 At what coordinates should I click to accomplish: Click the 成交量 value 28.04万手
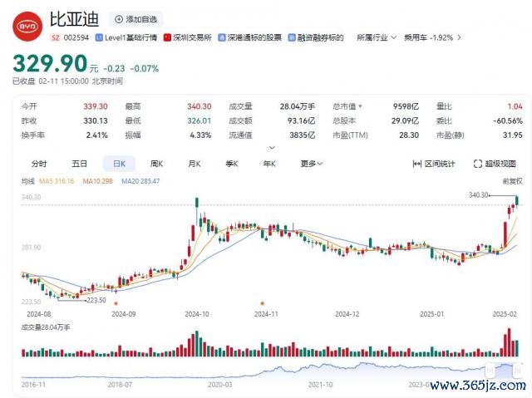coord(298,106)
